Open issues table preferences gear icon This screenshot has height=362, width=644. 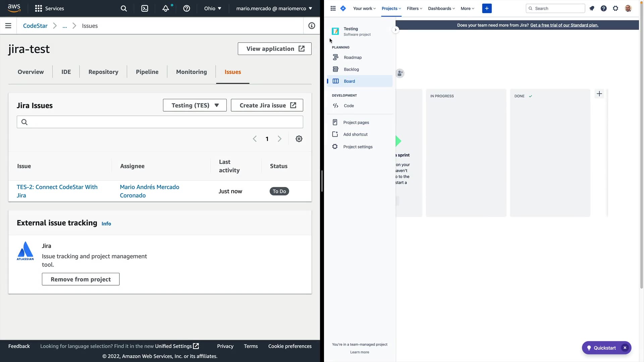[x=299, y=139]
